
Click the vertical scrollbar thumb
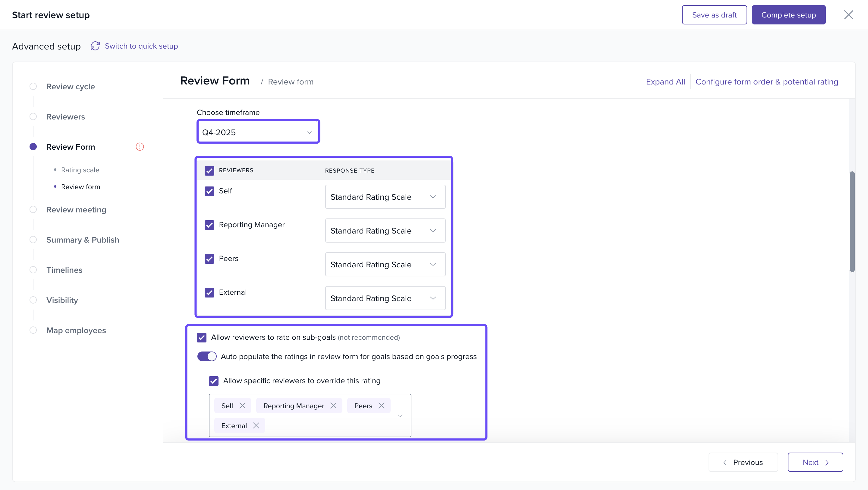pos(852,221)
